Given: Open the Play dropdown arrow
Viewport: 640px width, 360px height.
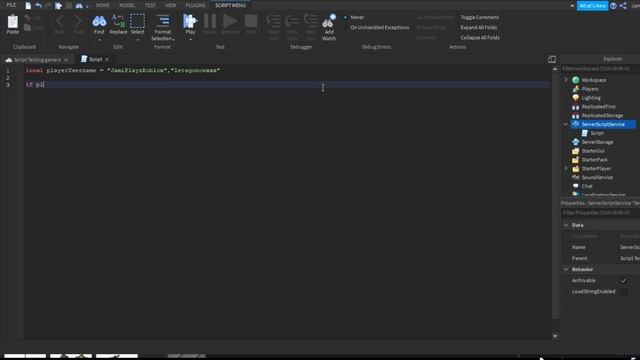Looking at the screenshot, I should tap(190, 40).
